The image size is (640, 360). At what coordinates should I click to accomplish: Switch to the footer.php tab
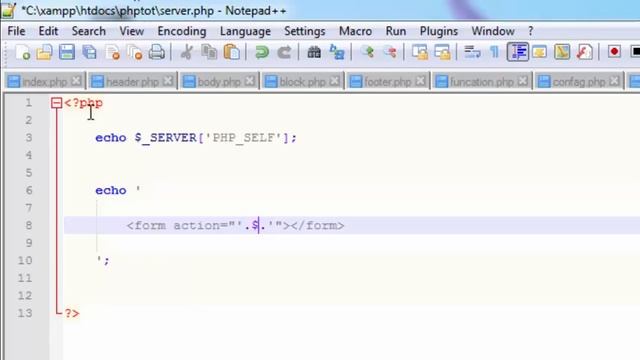coord(387,82)
